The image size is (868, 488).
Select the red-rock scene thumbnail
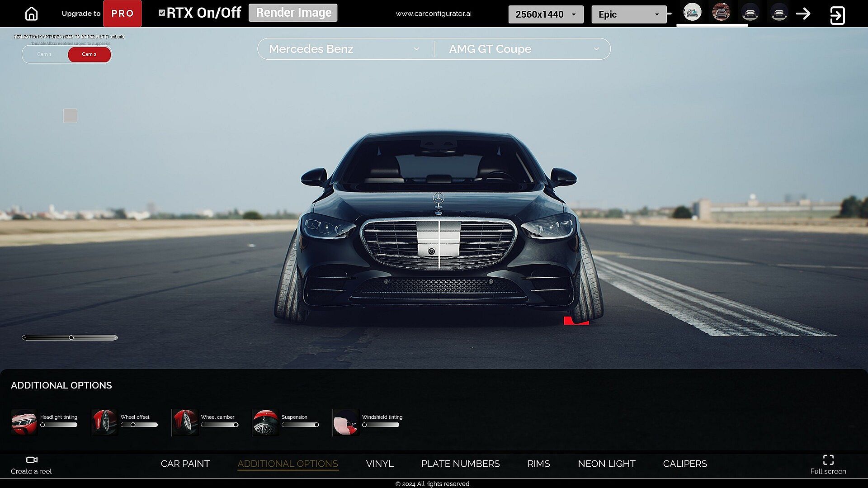[721, 12]
